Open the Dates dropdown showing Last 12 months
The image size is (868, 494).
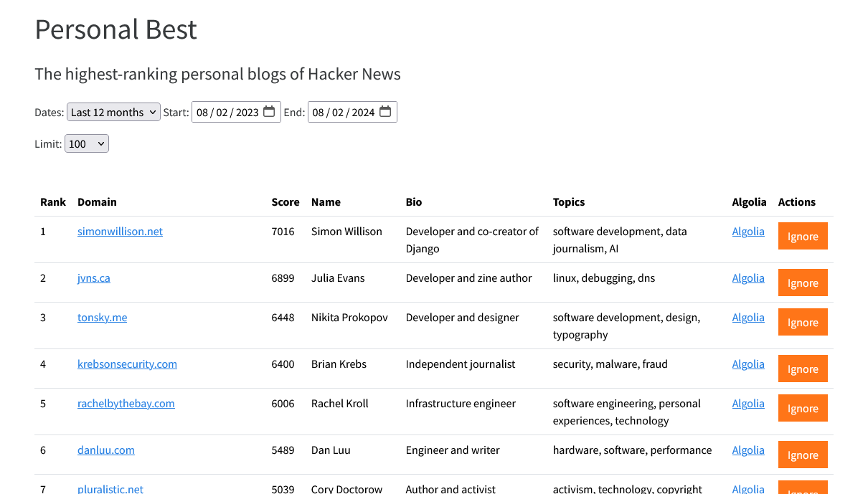pos(113,112)
